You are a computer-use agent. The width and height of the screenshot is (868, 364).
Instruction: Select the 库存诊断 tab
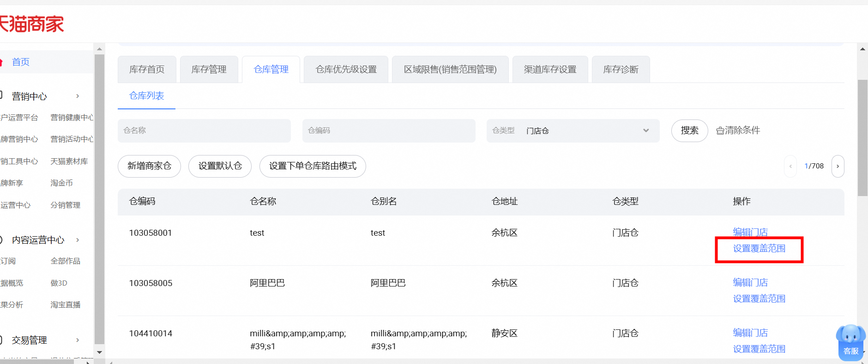621,70
